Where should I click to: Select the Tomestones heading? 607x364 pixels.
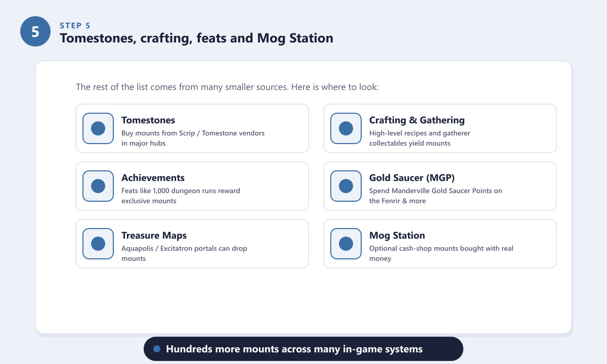coord(148,120)
